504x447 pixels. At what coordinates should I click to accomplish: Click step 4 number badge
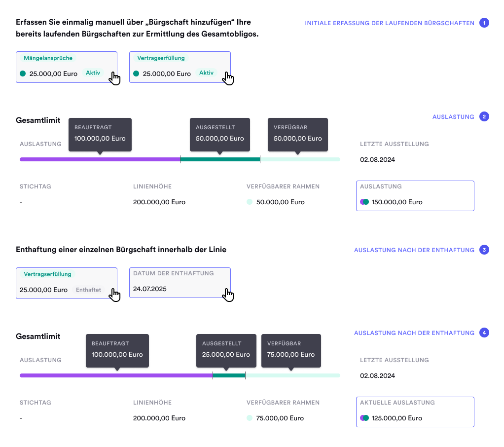click(484, 333)
